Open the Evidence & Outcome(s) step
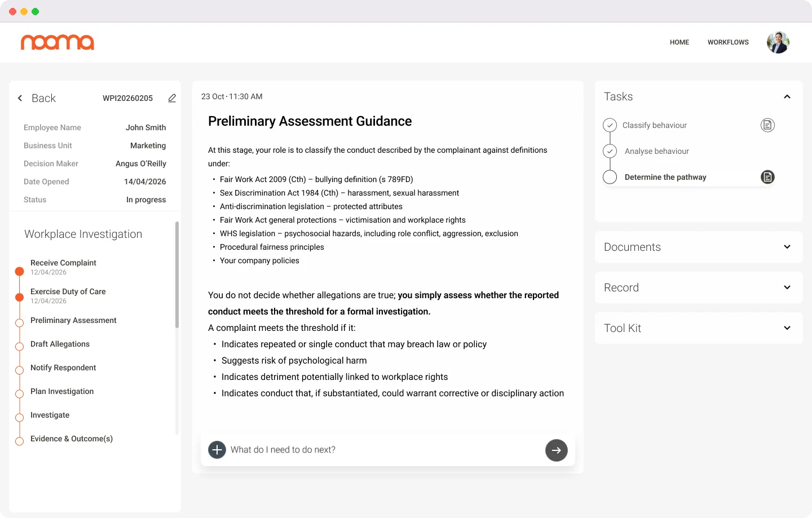The width and height of the screenshot is (812, 518). 72,439
